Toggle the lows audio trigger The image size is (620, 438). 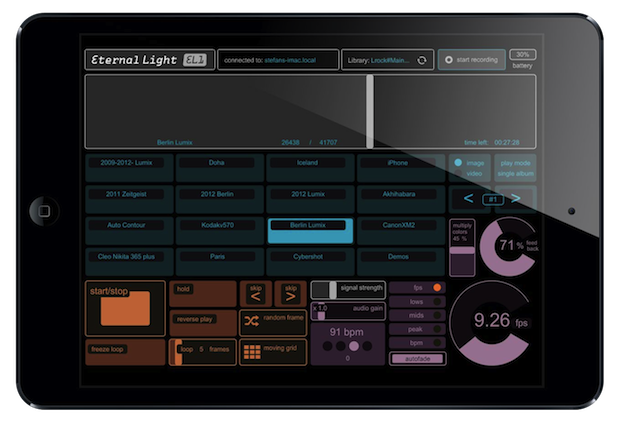(x=437, y=302)
